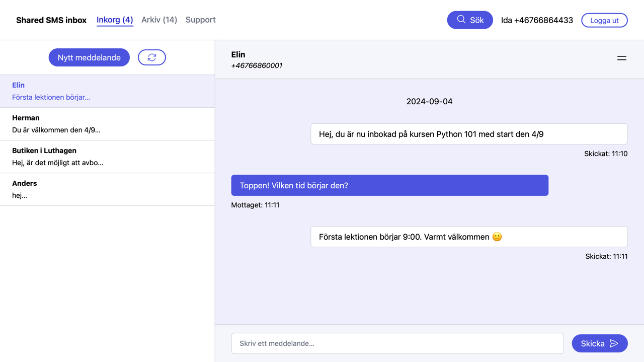Click the Shared SMS inbox title

coord(51,20)
